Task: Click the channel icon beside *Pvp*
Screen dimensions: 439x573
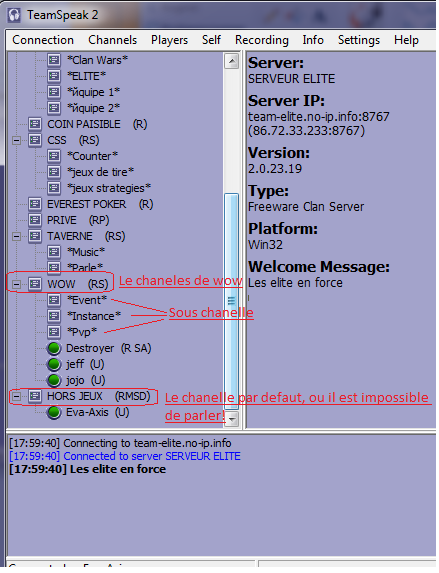Action: [54, 332]
